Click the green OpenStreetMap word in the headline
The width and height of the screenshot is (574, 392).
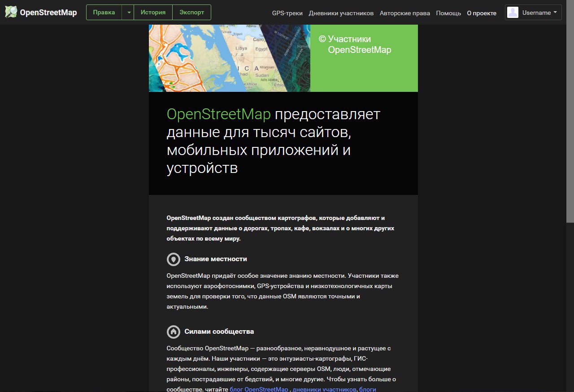pos(219,114)
